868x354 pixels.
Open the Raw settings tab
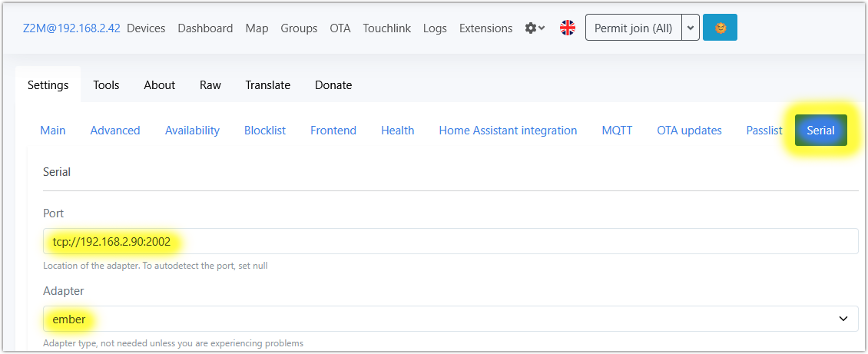210,85
